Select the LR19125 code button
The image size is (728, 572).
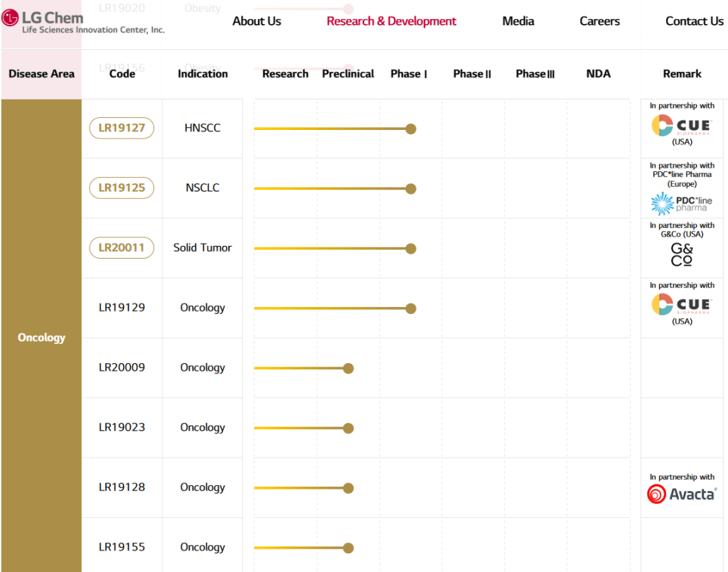[x=122, y=188]
